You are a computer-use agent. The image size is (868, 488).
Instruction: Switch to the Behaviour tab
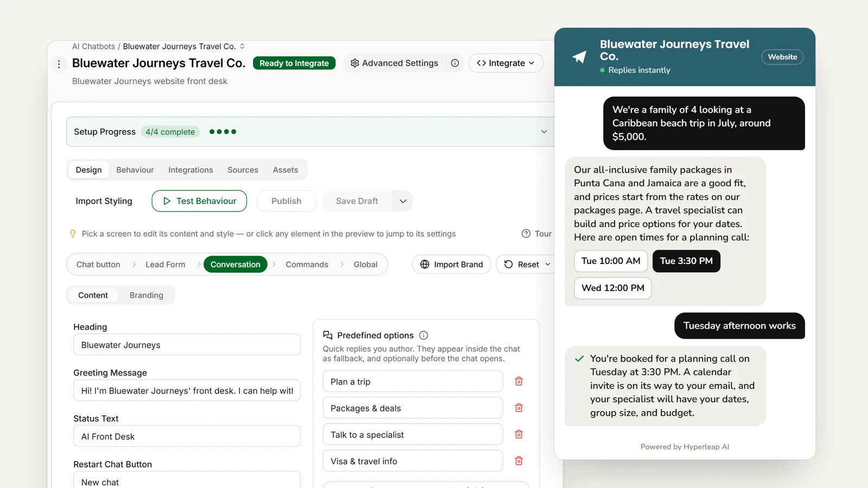pyautogui.click(x=135, y=170)
